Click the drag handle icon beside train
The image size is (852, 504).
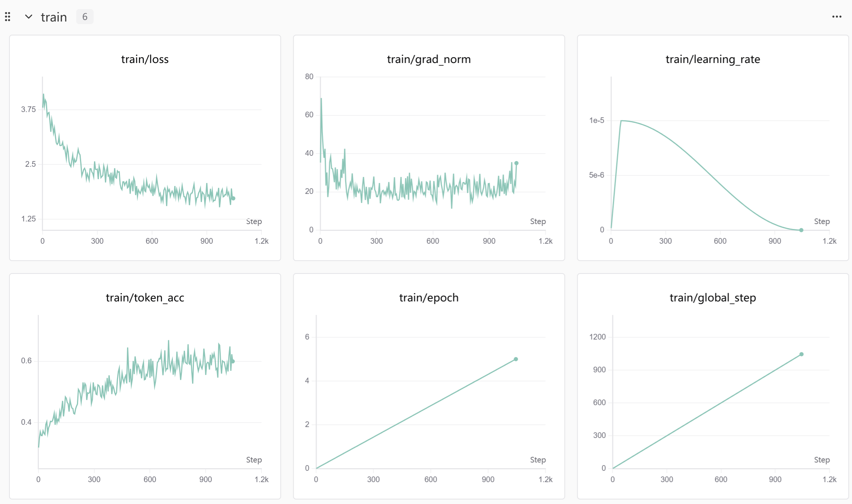point(8,17)
